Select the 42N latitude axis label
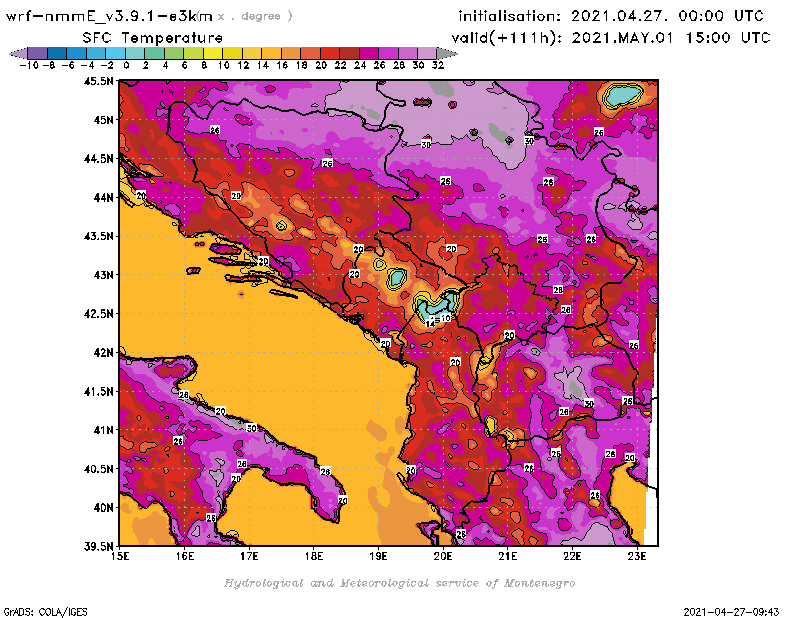Image resolution: width=800 pixels, height=618 pixels. click(x=103, y=353)
